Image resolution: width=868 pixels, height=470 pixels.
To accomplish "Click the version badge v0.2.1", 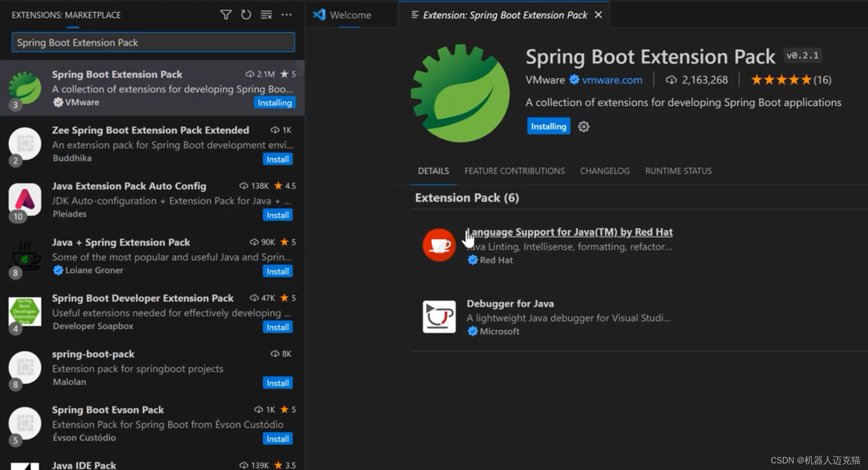I will click(802, 55).
